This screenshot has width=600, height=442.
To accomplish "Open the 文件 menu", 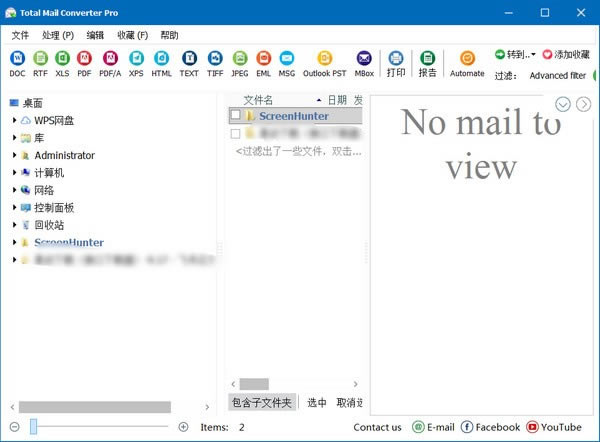I will click(20, 35).
